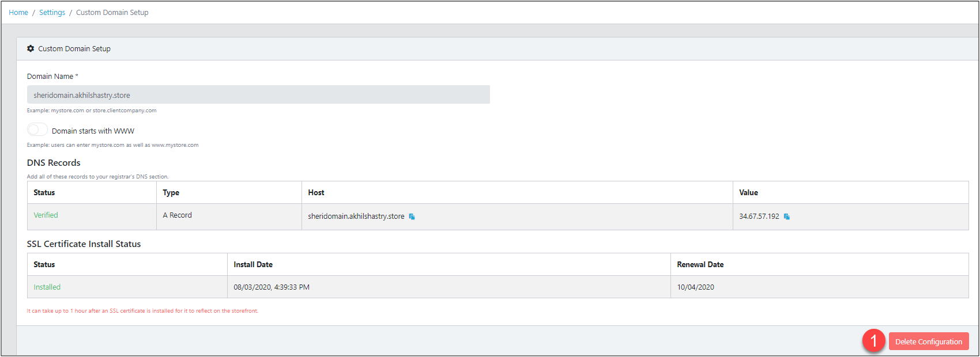980x357 pixels.
Task: Select the install date 08/03/2020 cell
Action: 449,287
